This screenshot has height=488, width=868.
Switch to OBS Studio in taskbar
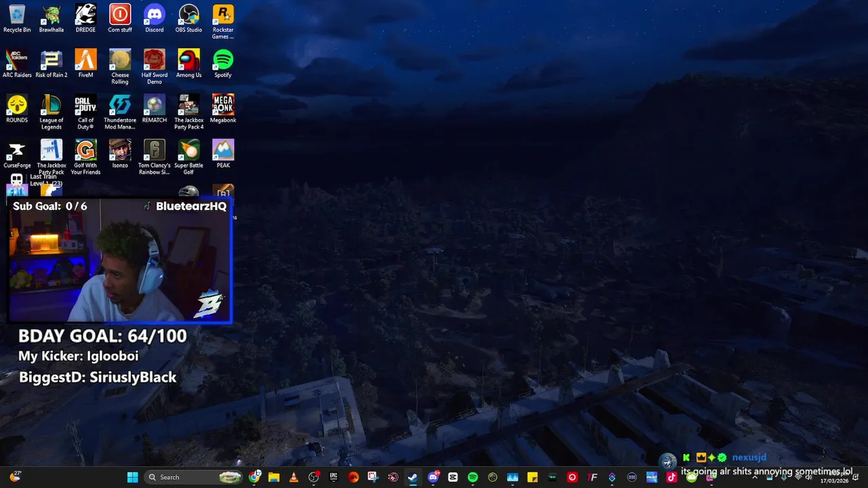[313, 477]
